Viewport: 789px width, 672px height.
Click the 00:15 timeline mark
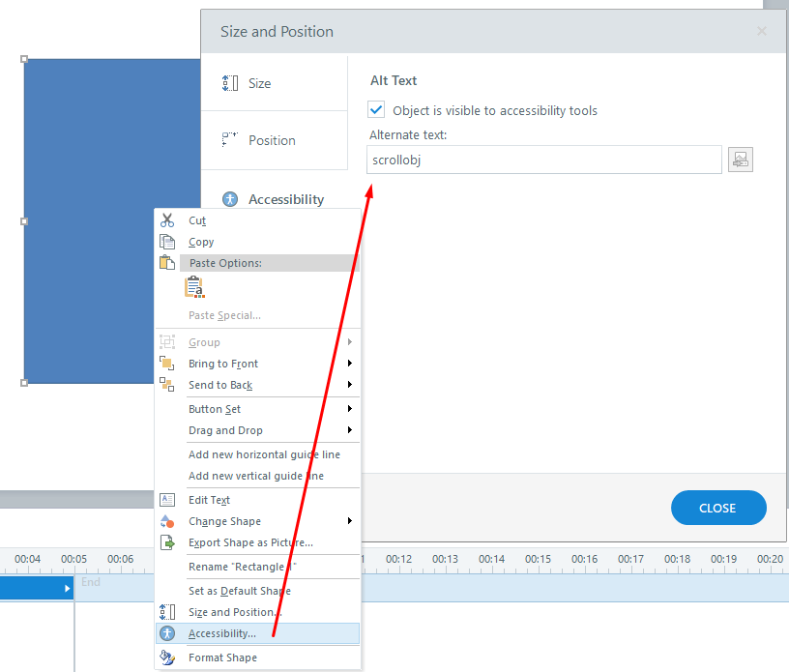[x=538, y=559]
